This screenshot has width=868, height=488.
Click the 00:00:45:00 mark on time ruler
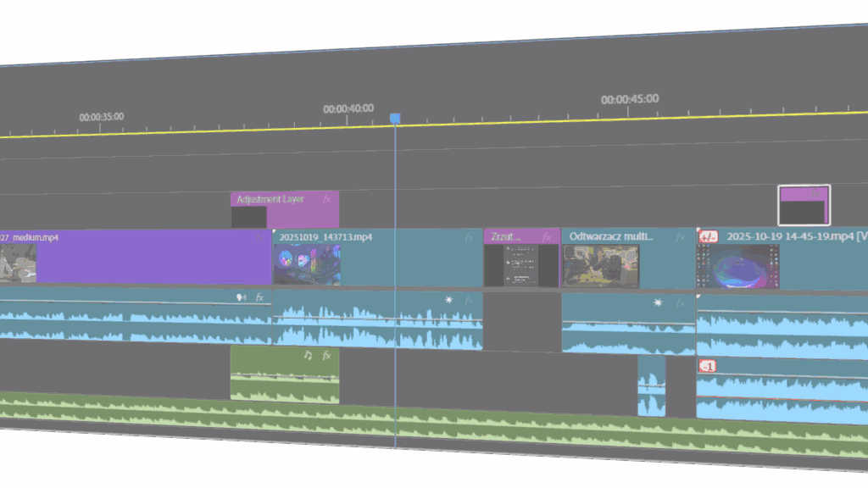[x=630, y=99]
